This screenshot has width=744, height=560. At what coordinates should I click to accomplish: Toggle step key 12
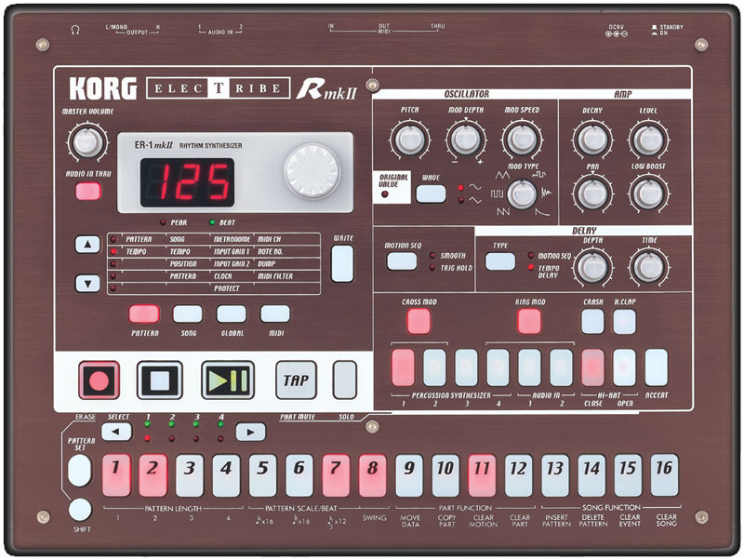519,475
